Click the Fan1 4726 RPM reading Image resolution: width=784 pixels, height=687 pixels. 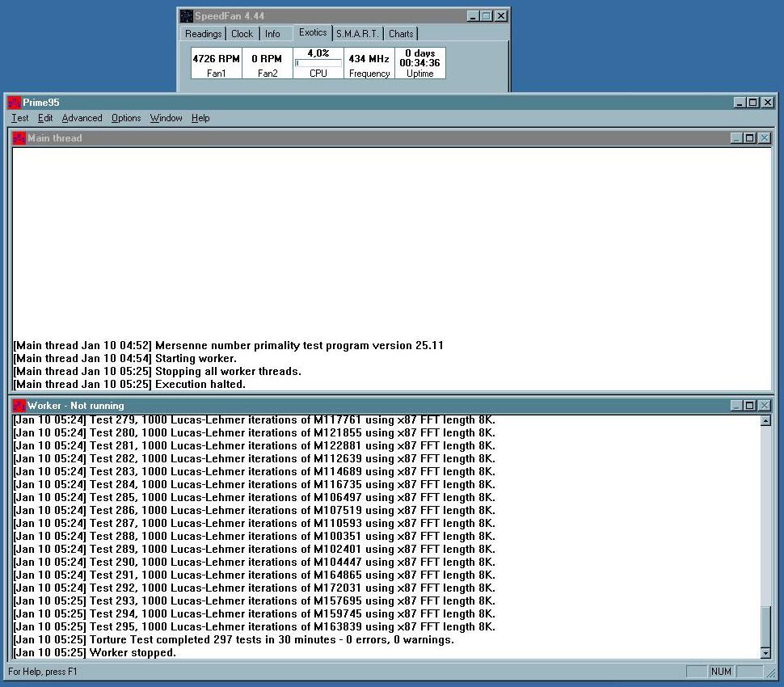click(x=217, y=63)
